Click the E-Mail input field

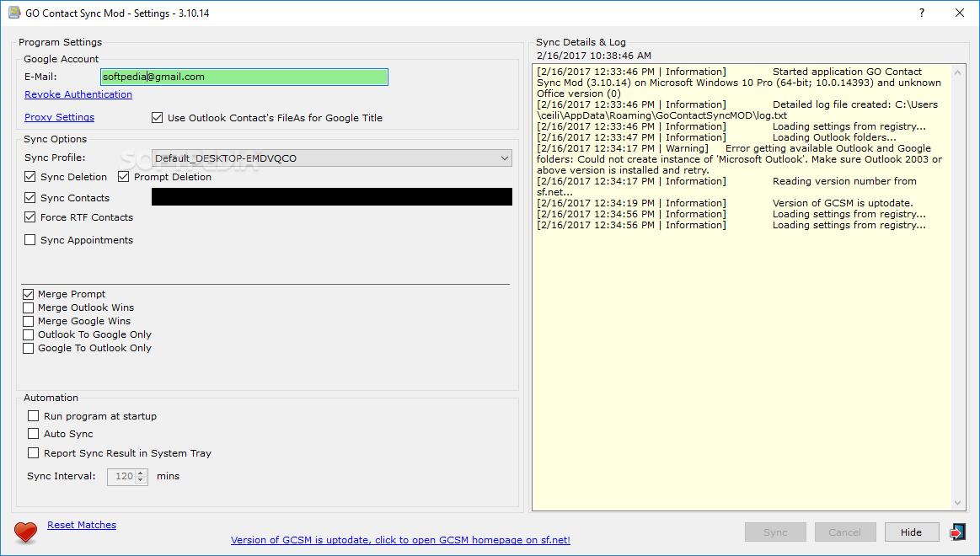(x=244, y=77)
